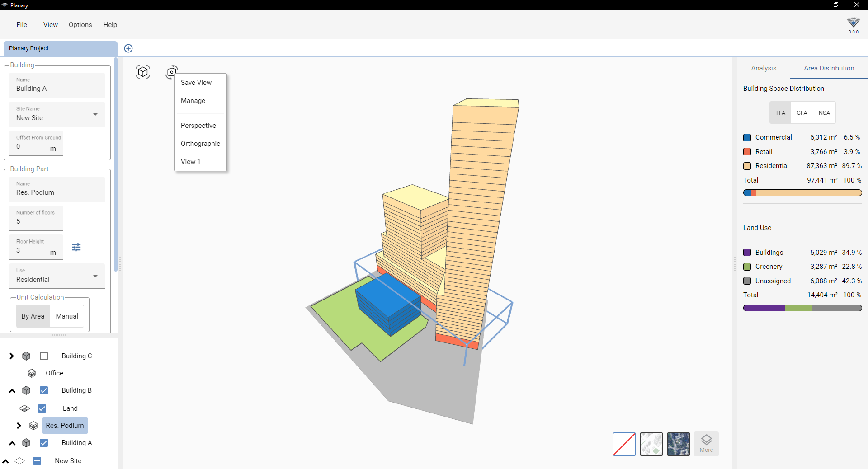Collapse the New Site tree node
This screenshot has width=868, height=469.
click(5, 461)
